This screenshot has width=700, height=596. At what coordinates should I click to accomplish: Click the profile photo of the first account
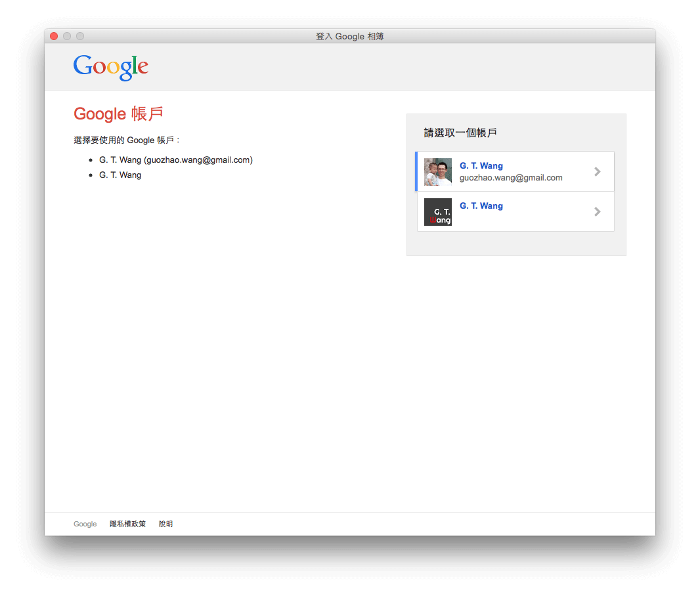tap(437, 171)
